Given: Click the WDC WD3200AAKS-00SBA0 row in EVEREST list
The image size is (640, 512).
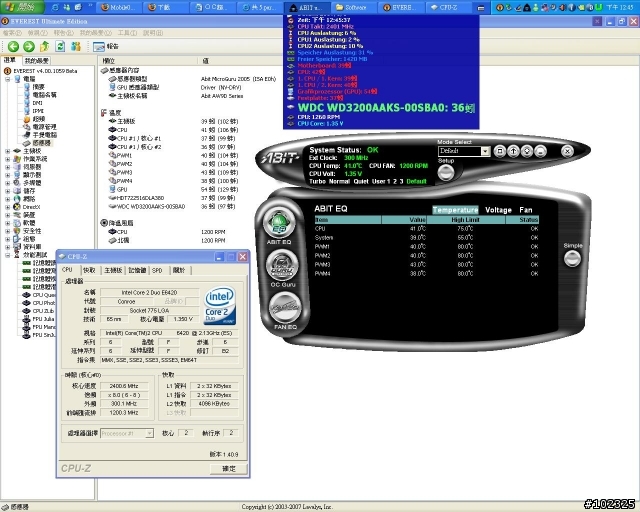Looking at the screenshot, I should tap(173, 207).
